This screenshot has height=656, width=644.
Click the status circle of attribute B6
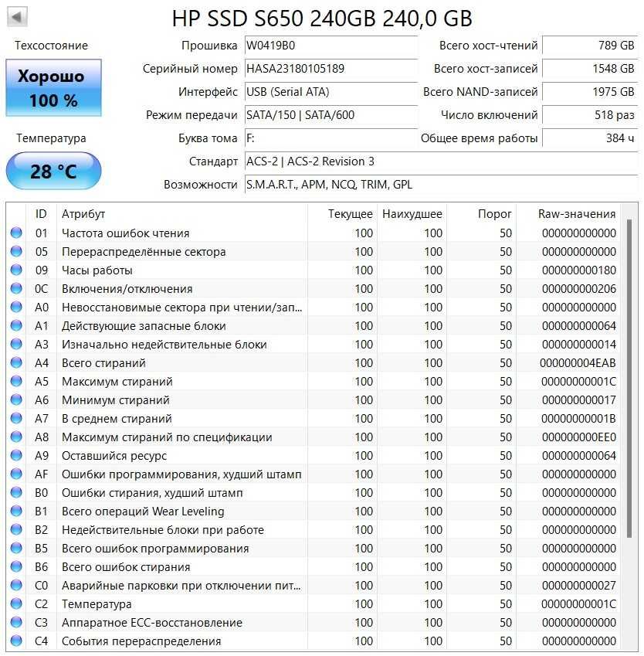coord(16,566)
